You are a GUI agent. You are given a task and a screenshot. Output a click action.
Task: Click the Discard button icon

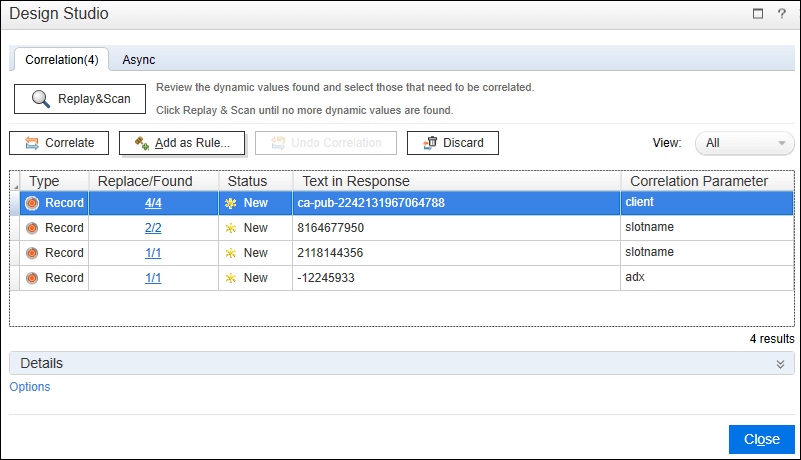(x=429, y=143)
